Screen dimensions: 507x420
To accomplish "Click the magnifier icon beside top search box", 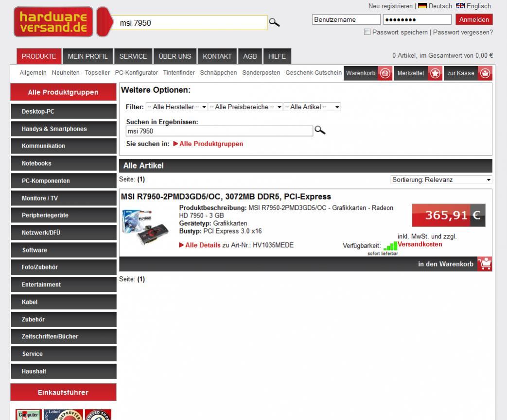I will 274,22.
